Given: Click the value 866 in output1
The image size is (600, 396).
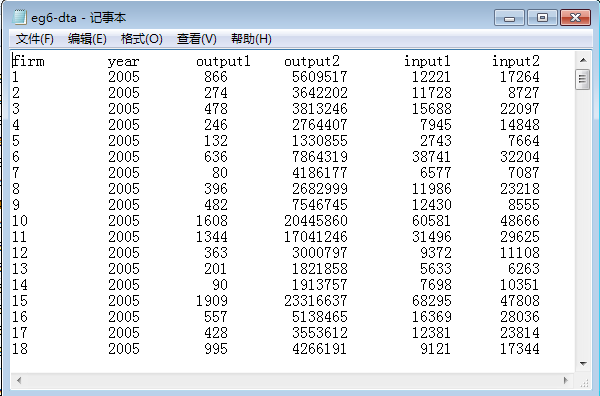Looking at the screenshot, I should click(215, 77).
